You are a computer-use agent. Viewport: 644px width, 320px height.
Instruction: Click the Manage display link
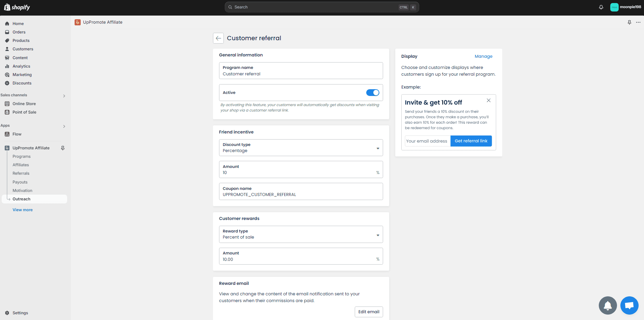[x=483, y=56]
